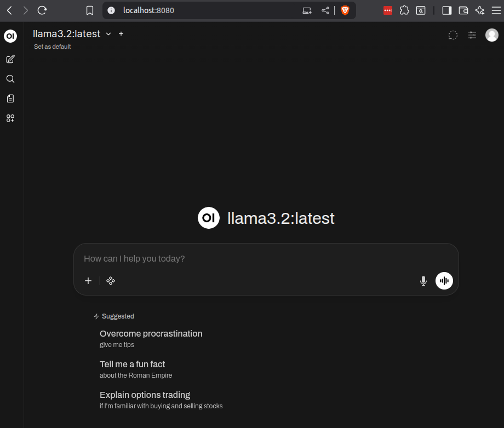Open the user profile avatar menu
Screen dimensions: 504x428
[491, 35]
